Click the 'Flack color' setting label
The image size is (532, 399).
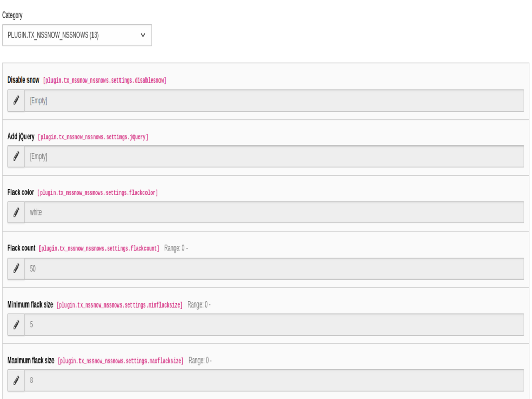[21, 192]
